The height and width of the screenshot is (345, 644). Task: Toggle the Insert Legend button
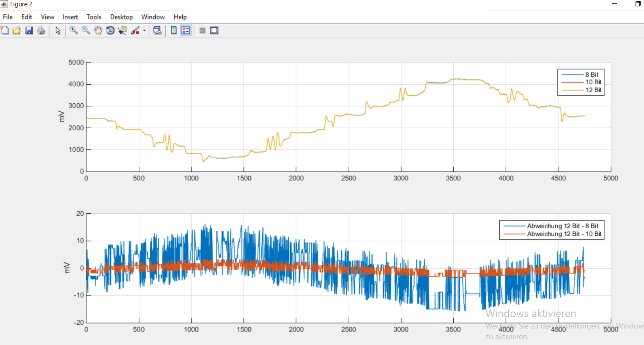[x=186, y=30]
